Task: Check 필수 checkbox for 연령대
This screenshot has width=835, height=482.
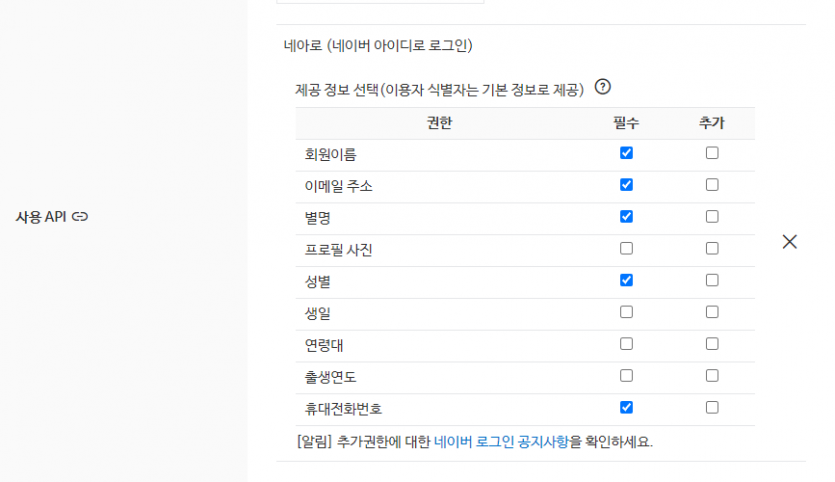Action: pyautogui.click(x=626, y=344)
